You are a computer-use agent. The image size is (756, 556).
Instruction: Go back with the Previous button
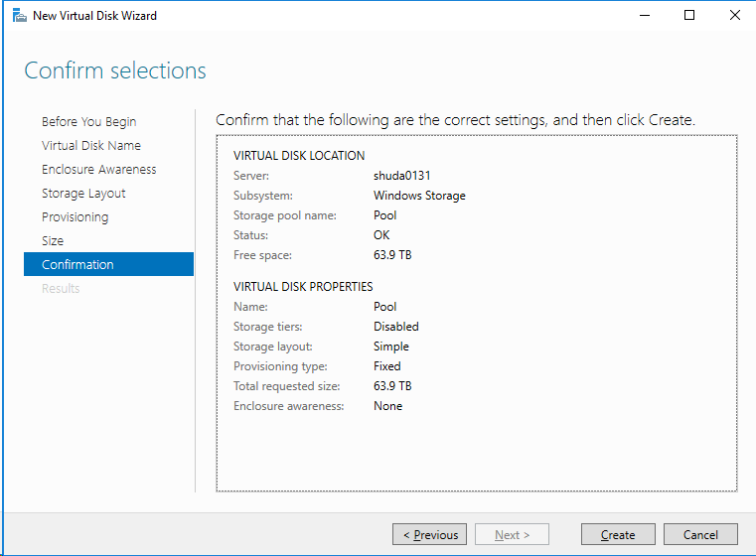pyautogui.click(x=429, y=534)
